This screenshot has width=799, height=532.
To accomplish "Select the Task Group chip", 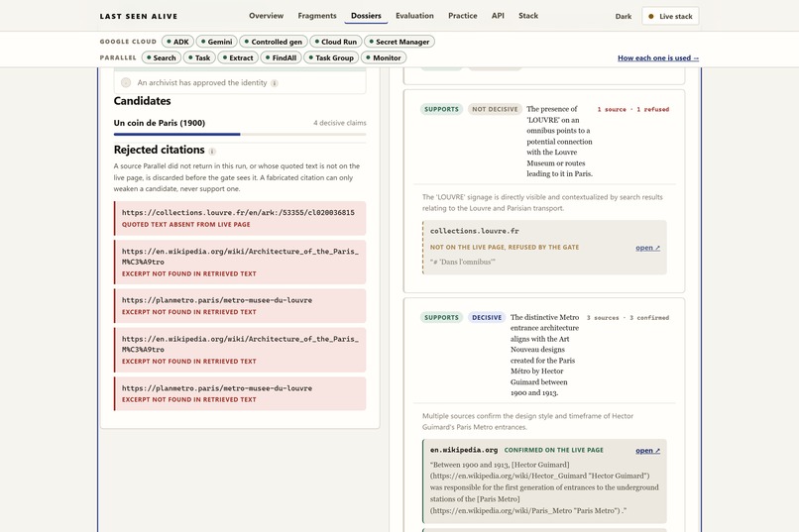I will pyautogui.click(x=331, y=58).
